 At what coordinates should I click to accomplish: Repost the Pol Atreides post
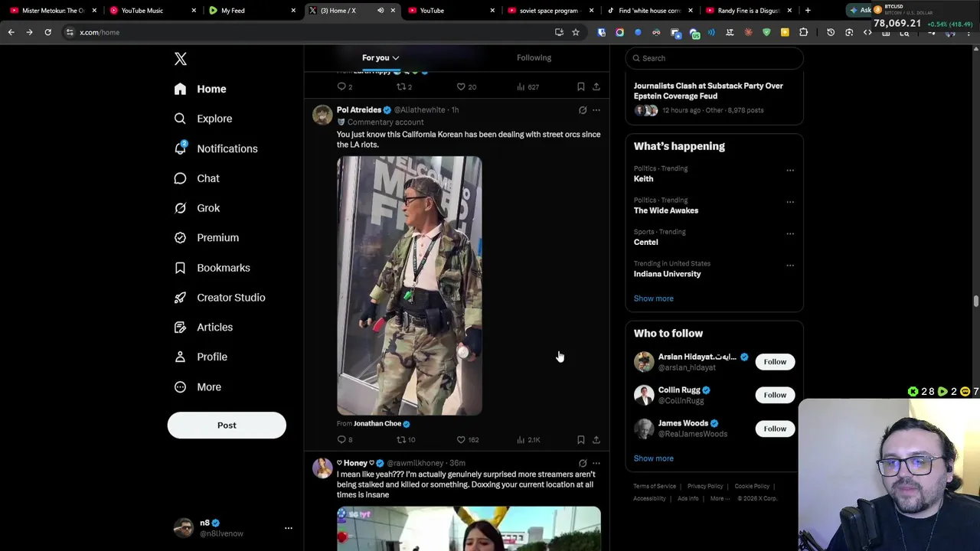pos(405,440)
